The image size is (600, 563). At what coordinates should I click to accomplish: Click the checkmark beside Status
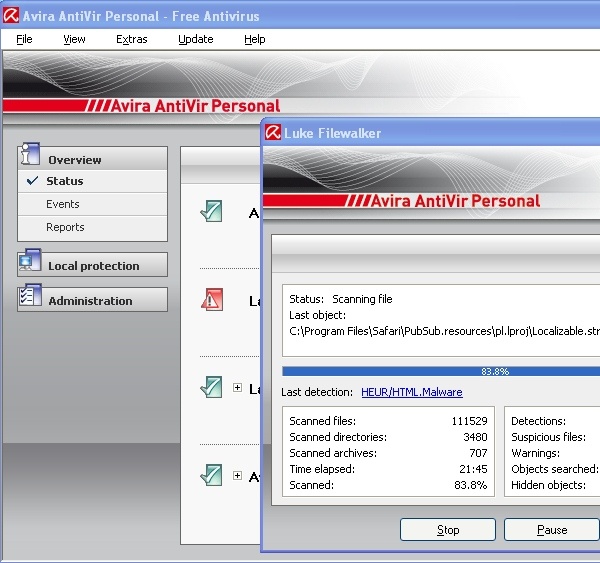click(x=33, y=180)
